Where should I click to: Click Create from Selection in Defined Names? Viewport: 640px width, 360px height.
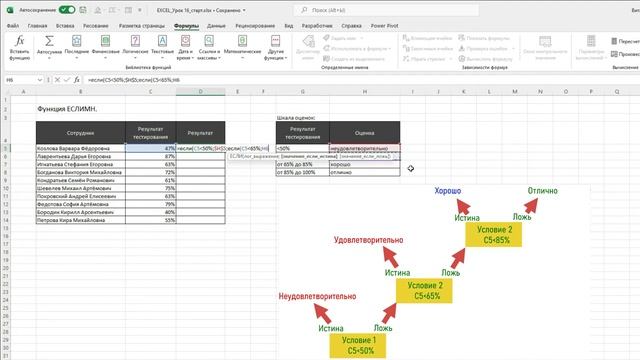(354, 59)
